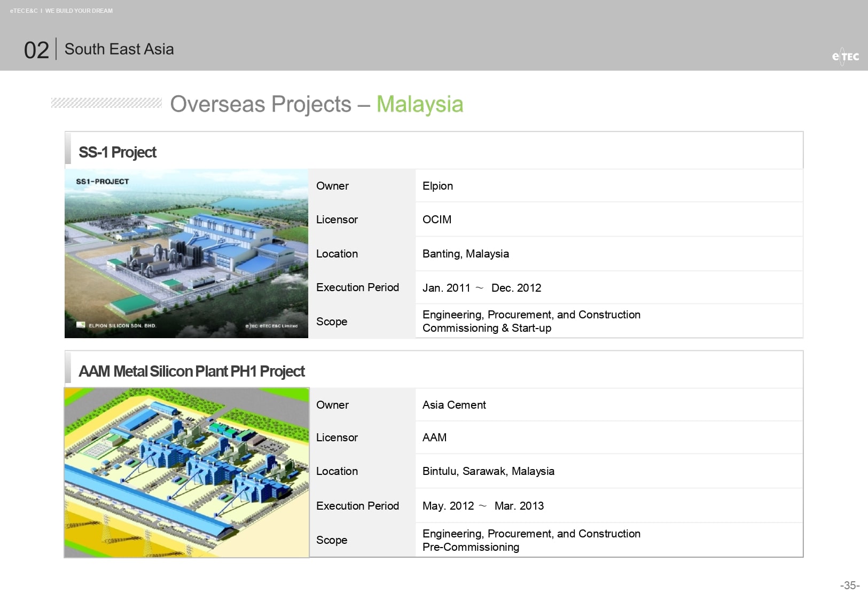Open the AAM Metal Silicon Plant rendering
868x601 pixels.
186,473
